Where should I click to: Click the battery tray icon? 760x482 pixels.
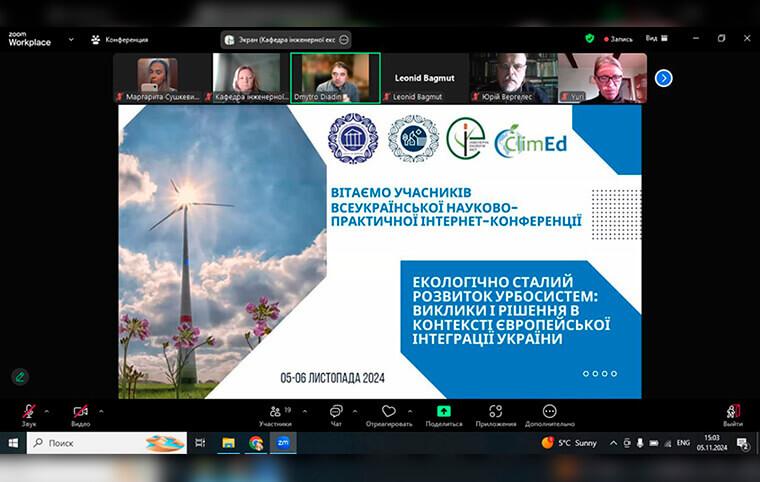(654, 443)
